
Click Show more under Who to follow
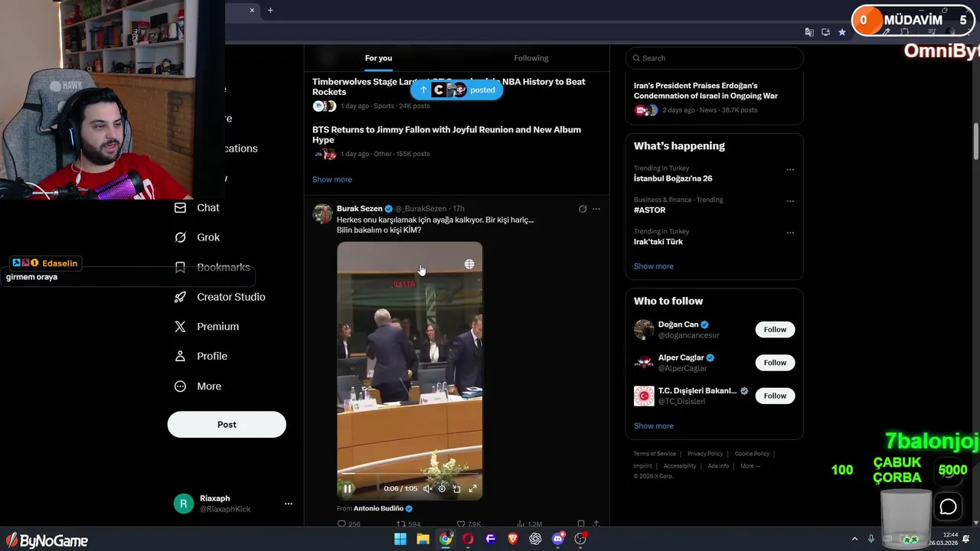(654, 425)
